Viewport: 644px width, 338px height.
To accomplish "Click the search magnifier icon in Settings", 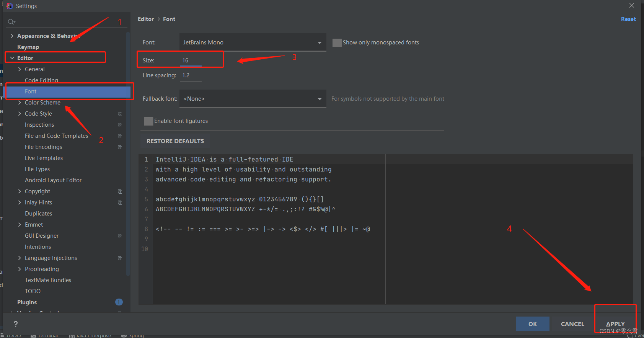I will click(11, 22).
